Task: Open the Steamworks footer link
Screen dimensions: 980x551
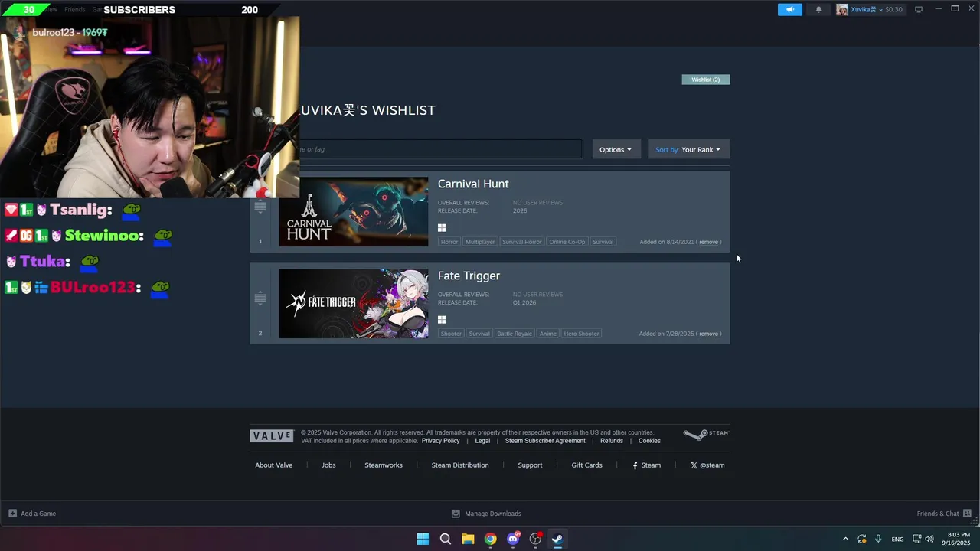Action: coord(384,465)
